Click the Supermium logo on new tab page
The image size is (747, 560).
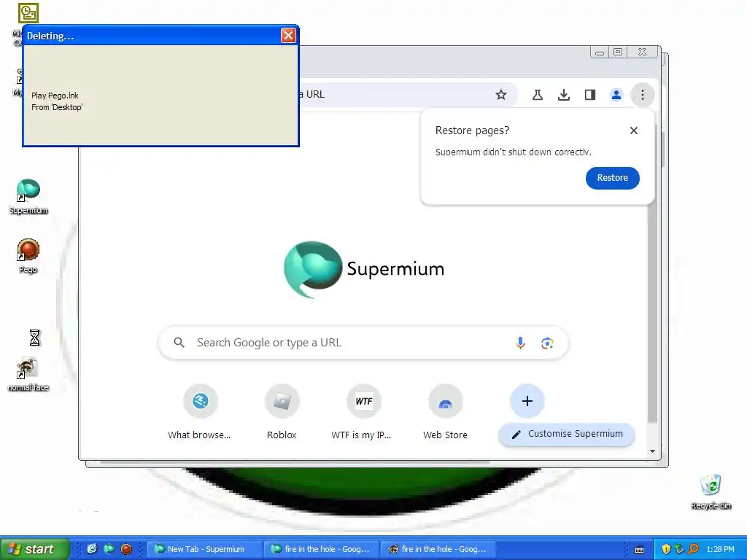(363, 269)
